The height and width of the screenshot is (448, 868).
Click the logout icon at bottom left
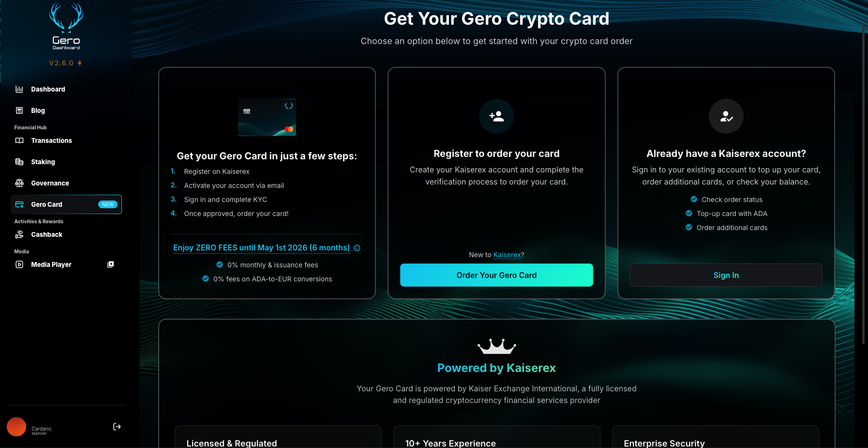(x=117, y=427)
